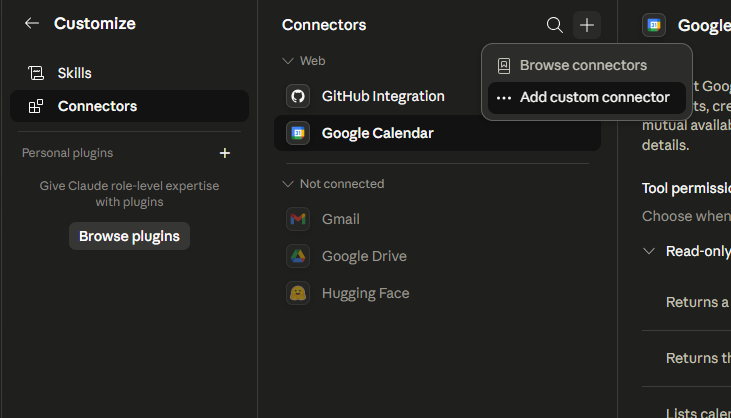The height and width of the screenshot is (418, 731).
Task: Select the Google Calendar connector row
Action: point(437,133)
